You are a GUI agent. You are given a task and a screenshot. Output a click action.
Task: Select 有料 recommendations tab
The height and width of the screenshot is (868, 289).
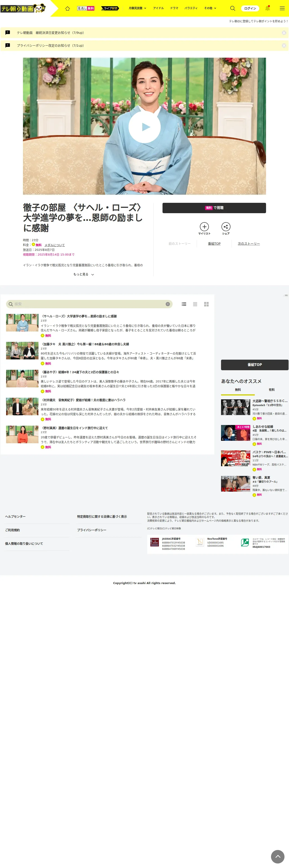pyautogui.click(x=271, y=390)
